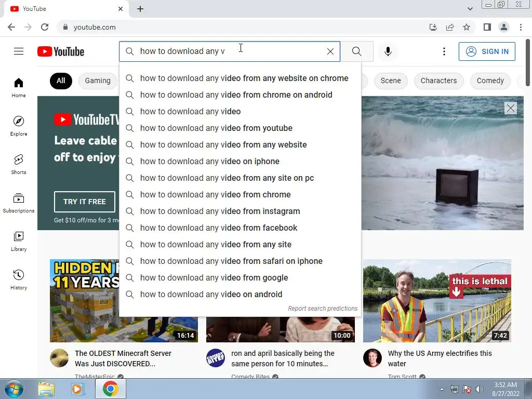Go back with browser back arrow
The height and width of the screenshot is (399, 532).
tap(11, 27)
